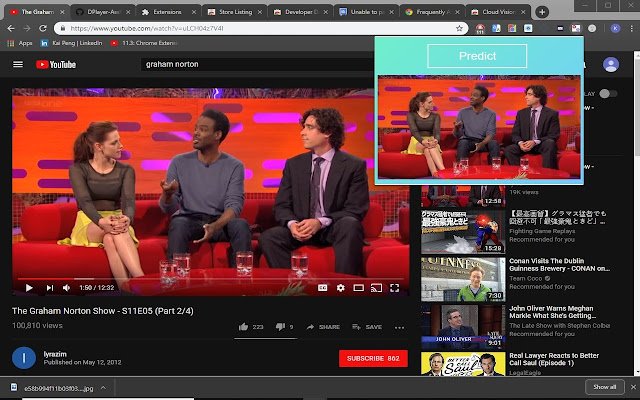Skip to the next video
This screenshot has width=640, height=400.
(49, 288)
